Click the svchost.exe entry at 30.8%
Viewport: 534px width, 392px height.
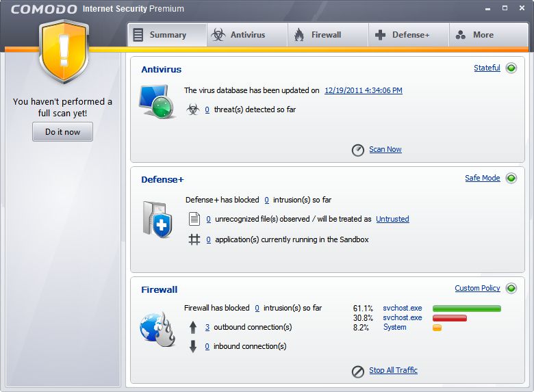pos(402,317)
